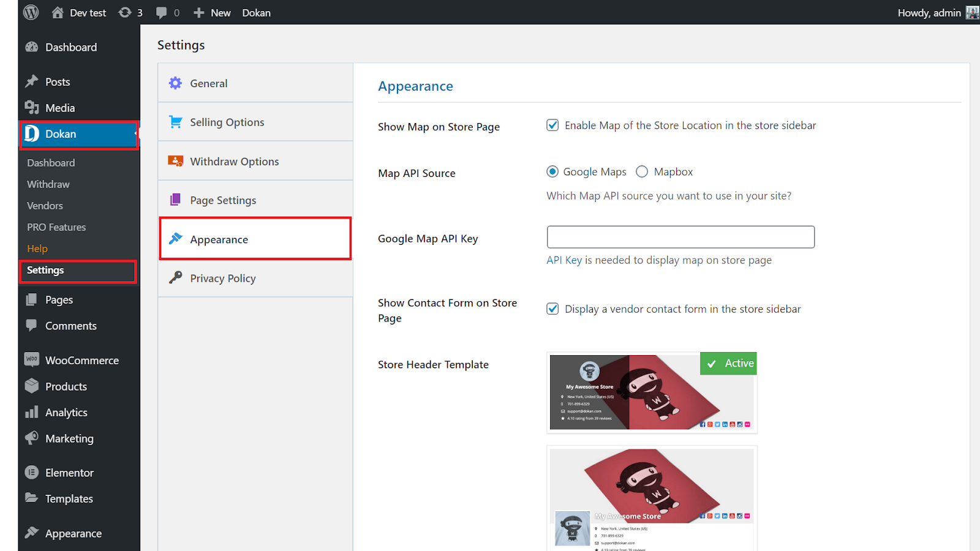Open PRO Features submenu item

[56, 227]
